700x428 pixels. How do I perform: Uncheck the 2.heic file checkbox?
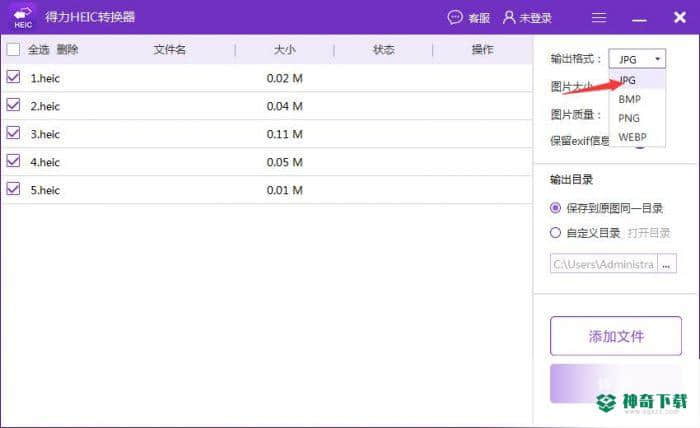click(13, 105)
